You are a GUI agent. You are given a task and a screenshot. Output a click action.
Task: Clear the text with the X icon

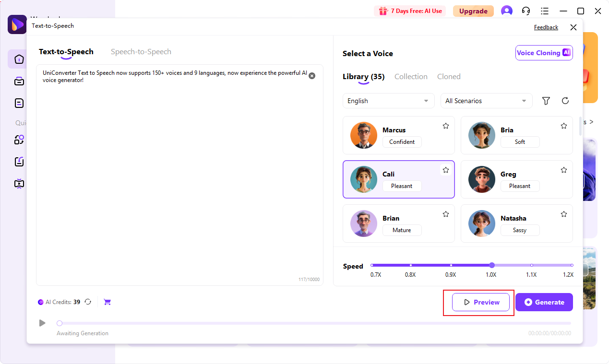[x=312, y=76]
